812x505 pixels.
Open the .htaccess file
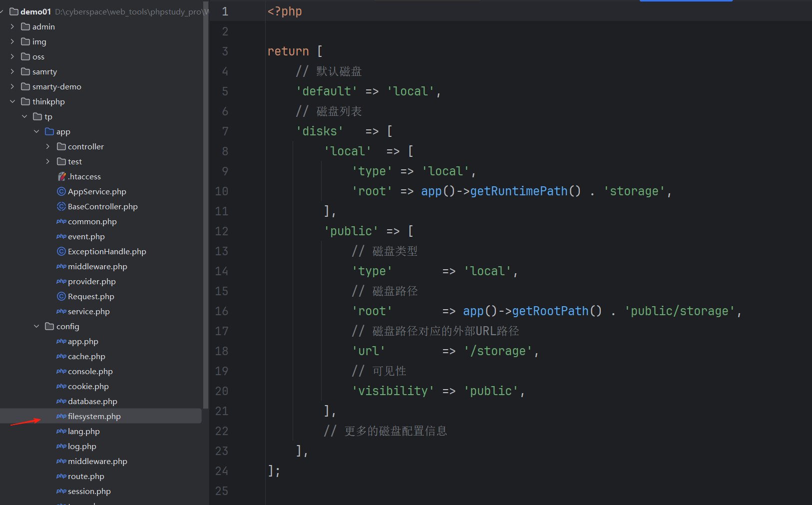pos(84,176)
